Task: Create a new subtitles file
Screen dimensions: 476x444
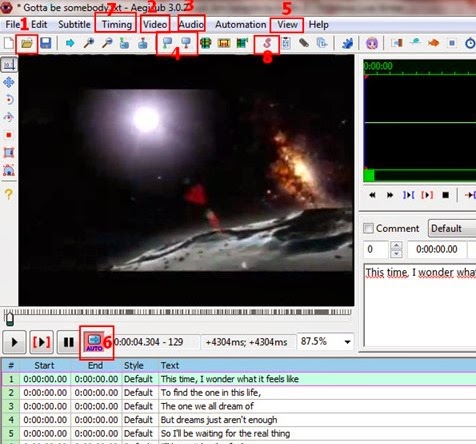Action: pyautogui.click(x=9, y=43)
